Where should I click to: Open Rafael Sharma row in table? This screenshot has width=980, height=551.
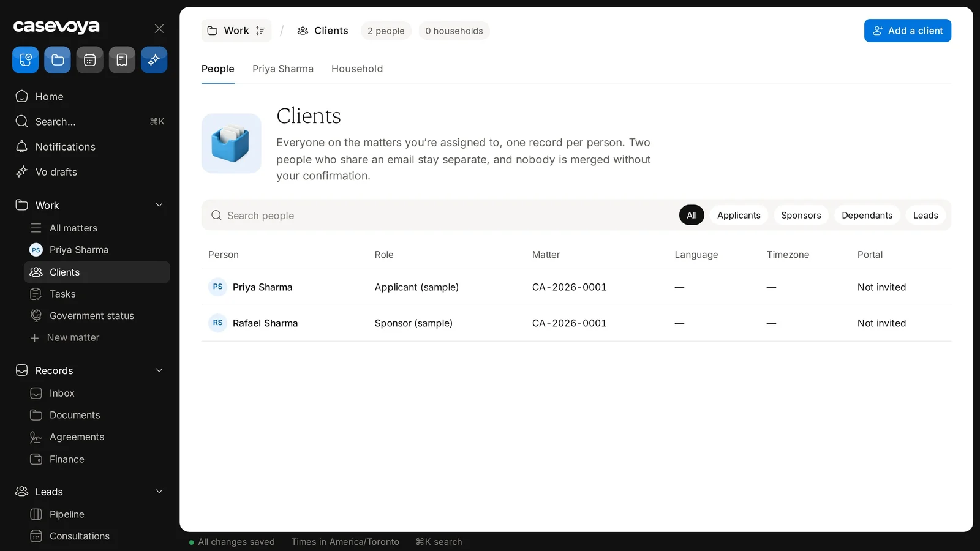pos(576,323)
